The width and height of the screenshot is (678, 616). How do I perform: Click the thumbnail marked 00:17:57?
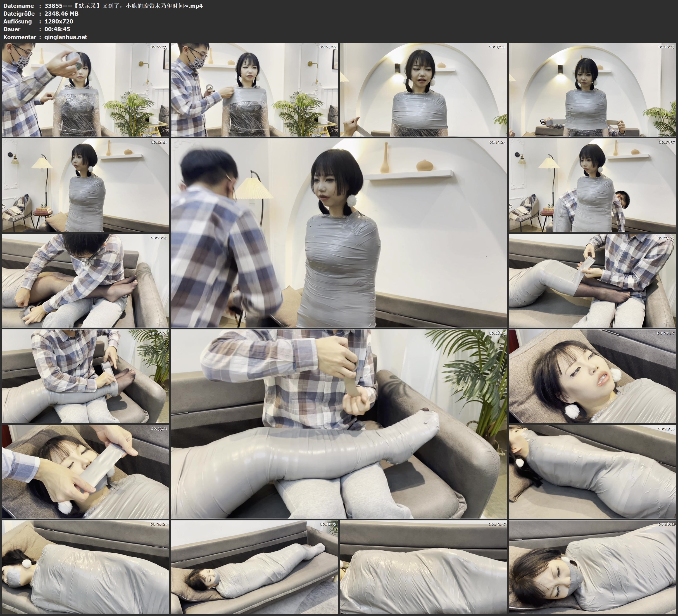(x=593, y=185)
